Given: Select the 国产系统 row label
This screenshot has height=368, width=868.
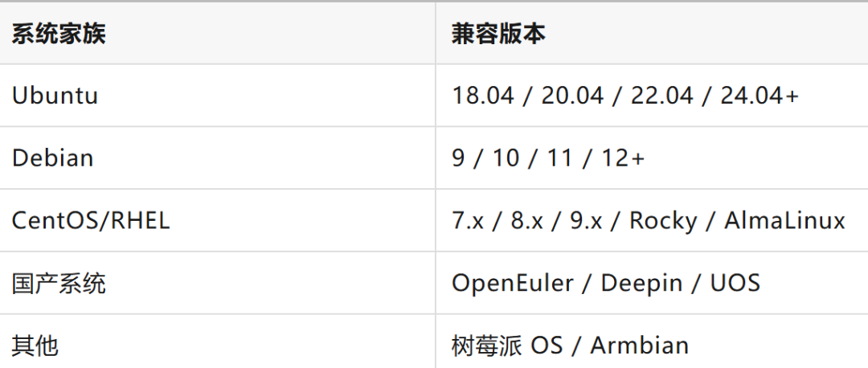Looking at the screenshot, I should pyautogui.click(x=59, y=284).
